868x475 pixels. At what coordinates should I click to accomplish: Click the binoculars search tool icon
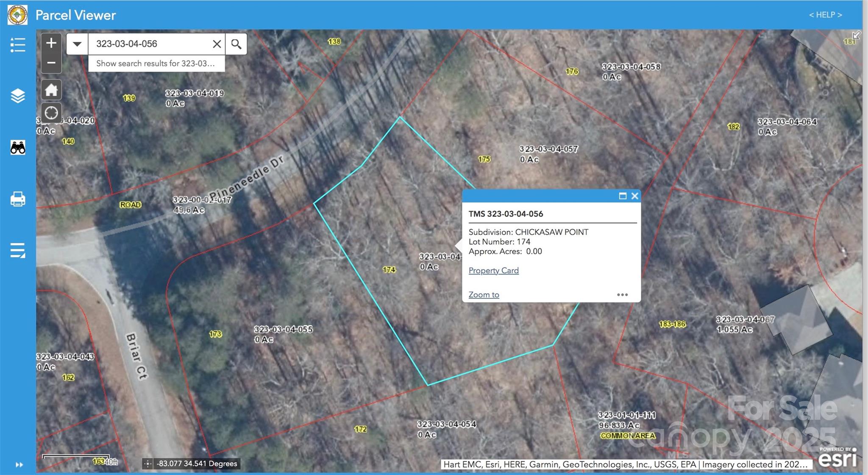click(18, 147)
